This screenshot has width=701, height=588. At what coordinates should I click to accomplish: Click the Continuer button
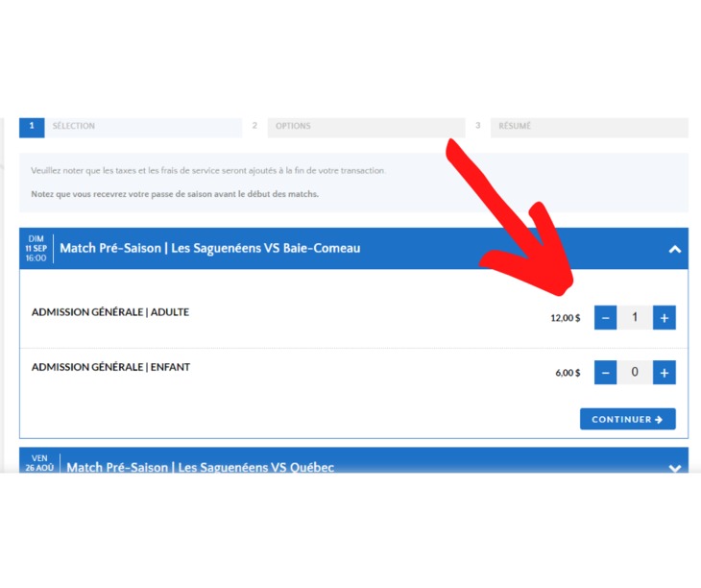pyautogui.click(x=628, y=419)
